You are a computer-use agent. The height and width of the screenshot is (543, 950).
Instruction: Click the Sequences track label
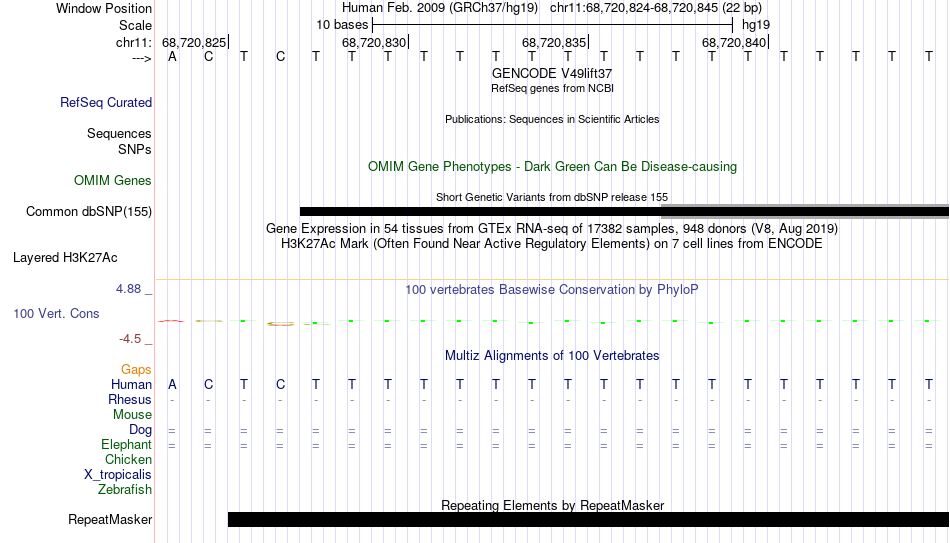(x=119, y=133)
